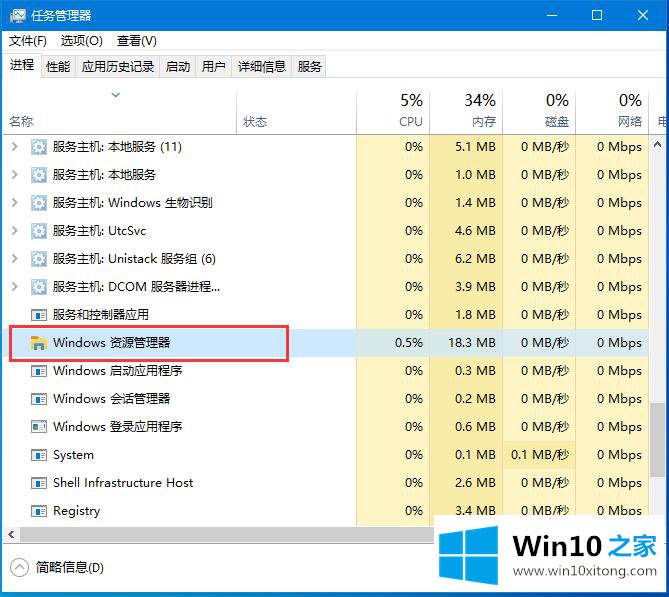The width and height of the screenshot is (669, 597).
Task: Sort by the 磁盘 column header
Action: pos(539,111)
